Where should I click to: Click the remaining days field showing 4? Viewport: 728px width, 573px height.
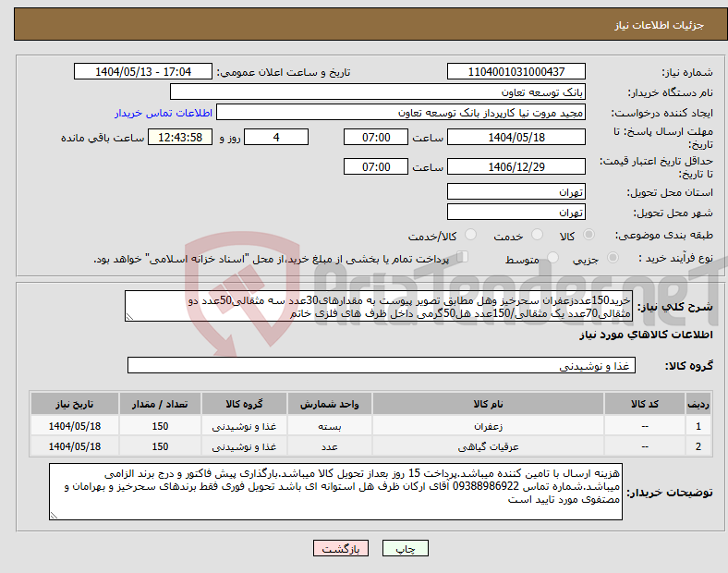(276, 137)
